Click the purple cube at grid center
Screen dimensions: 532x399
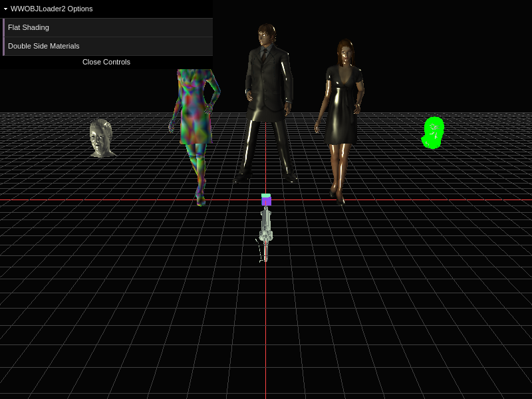point(266,201)
